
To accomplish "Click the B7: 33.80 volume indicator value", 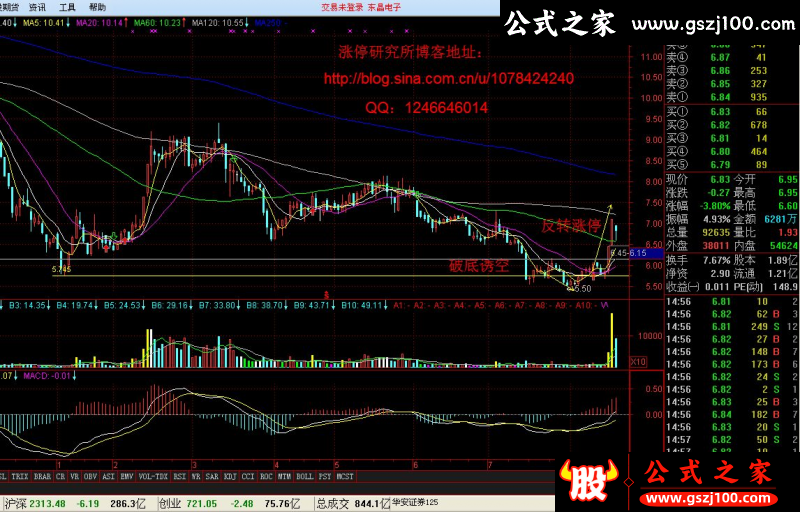I will [217, 305].
